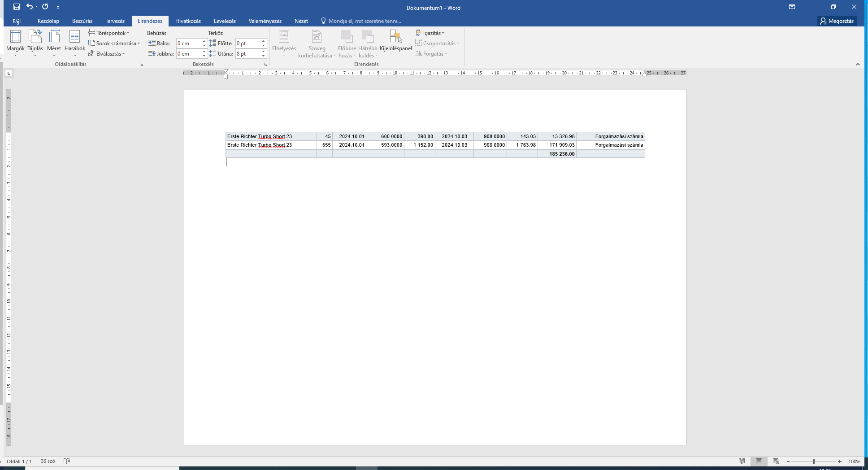This screenshot has height=470, width=868.
Task: Open the Hivatkozás tab
Action: (x=188, y=21)
